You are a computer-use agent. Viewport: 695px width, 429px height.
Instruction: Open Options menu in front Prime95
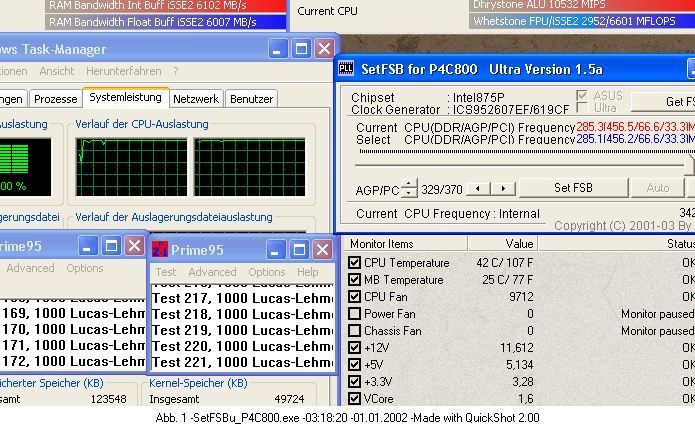click(267, 272)
